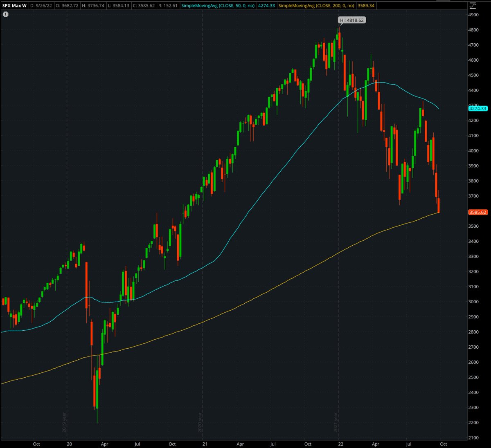Click the date field D: 9/26/22
Viewport: 491px width, 448px height.
40,6
